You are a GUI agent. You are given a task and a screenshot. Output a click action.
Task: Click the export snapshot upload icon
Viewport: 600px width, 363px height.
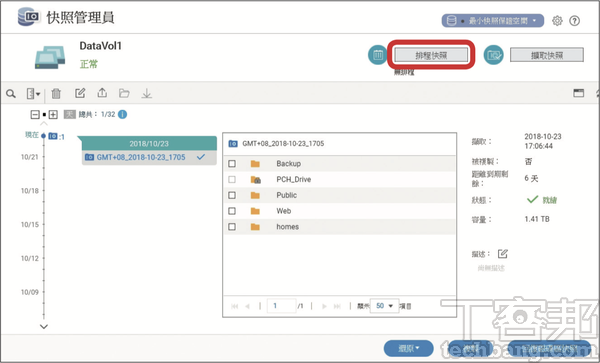102,93
